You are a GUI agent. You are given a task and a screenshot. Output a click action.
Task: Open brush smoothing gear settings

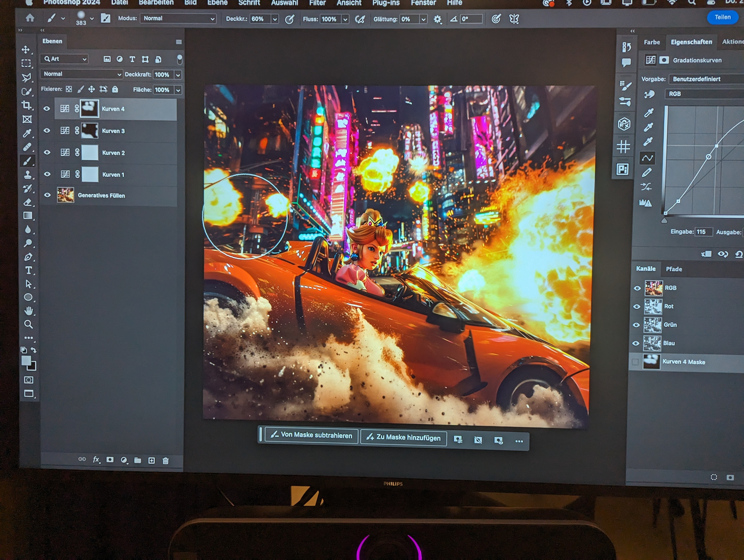437,19
